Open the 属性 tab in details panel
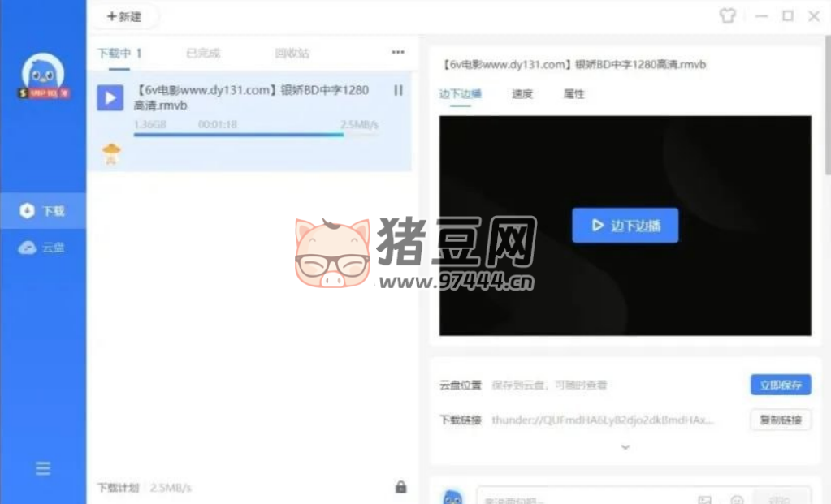 (x=573, y=94)
